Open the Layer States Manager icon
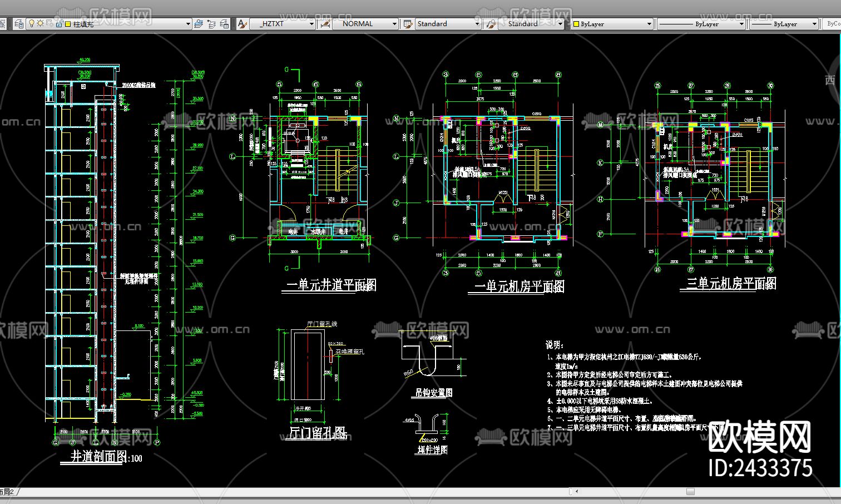This screenshot has width=841, height=504. 224,24
